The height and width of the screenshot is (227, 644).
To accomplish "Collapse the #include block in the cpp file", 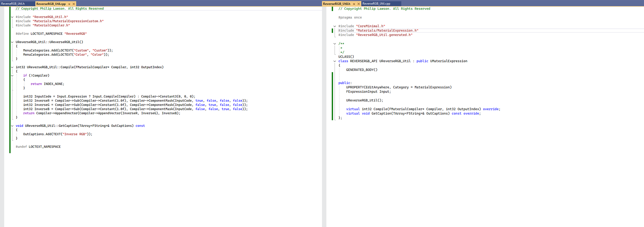I will (12, 17).
